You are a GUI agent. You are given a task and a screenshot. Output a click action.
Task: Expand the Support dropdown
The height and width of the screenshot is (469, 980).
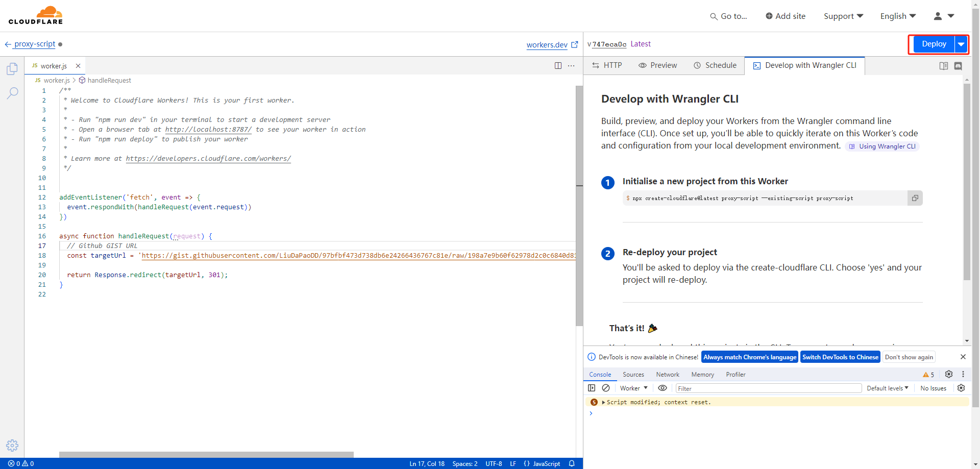coord(843,16)
